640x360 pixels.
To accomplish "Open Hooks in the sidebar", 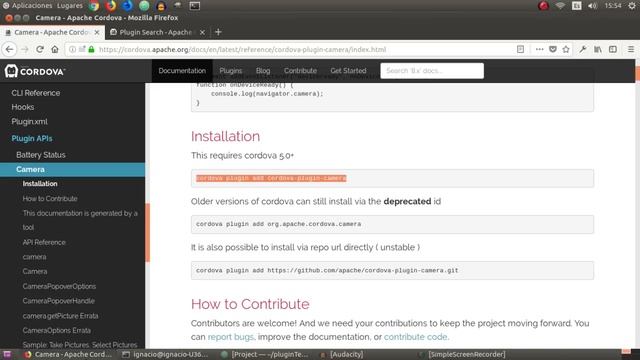I will click(23, 107).
